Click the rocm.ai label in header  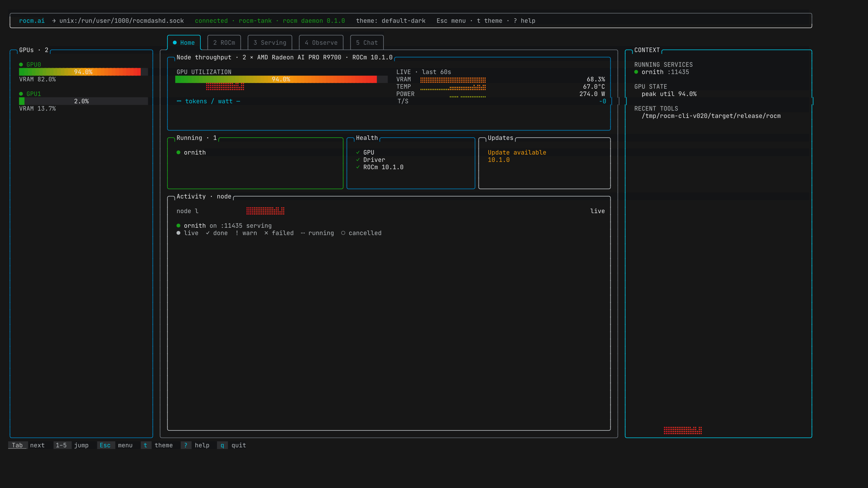pyautogui.click(x=32, y=21)
